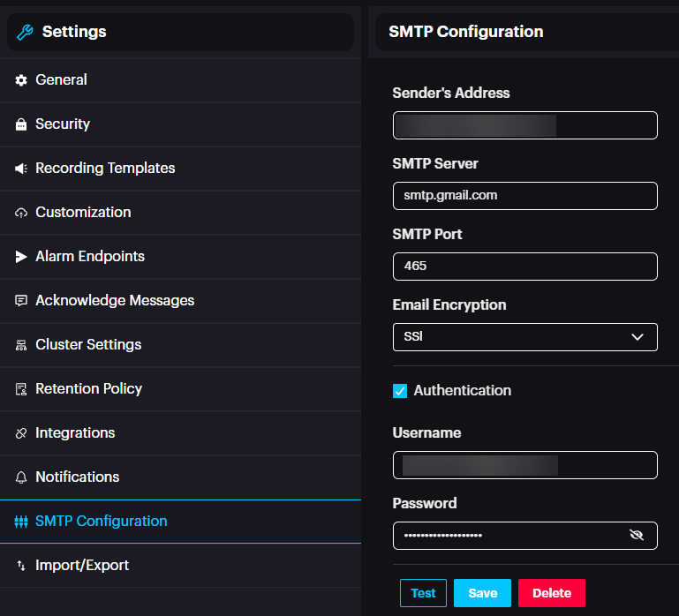The height and width of the screenshot is (616, 679).
Task: Click into the SMTP Port field
Action: coord(524,266)
